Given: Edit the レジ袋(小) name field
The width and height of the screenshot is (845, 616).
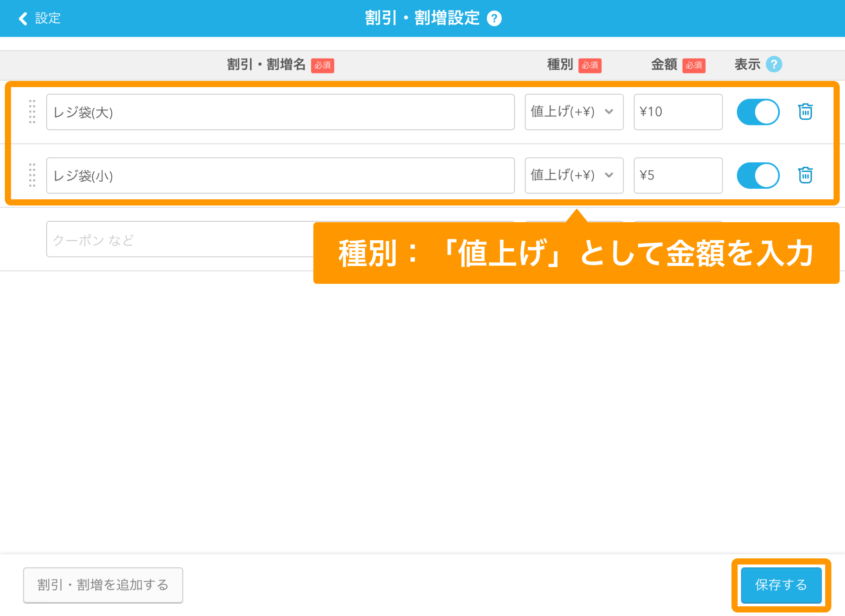Looking at the screenshot, I should point(280,175).
